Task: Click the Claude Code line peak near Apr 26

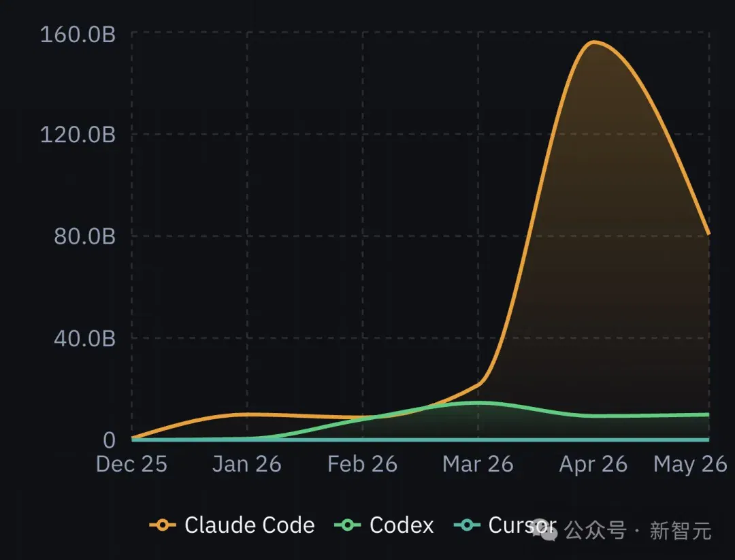Action: point(594,43)
